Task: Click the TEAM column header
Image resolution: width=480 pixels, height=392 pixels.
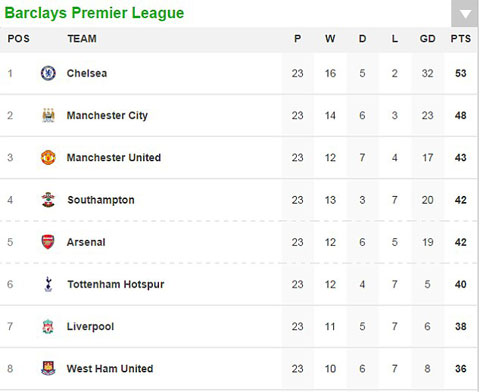Action: click(82, 39)
